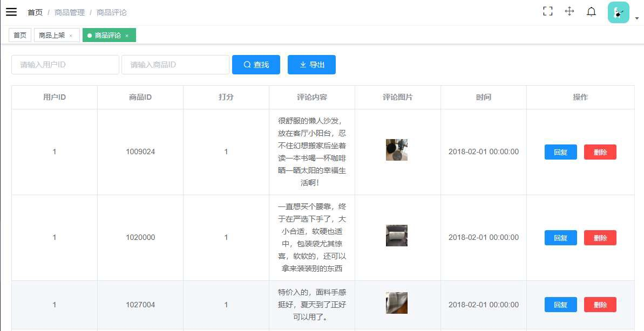The width and height of the screenshot is (644, 331).
Task: Click the time cell in the 1020000 row
Action: (x=484, y=238)
